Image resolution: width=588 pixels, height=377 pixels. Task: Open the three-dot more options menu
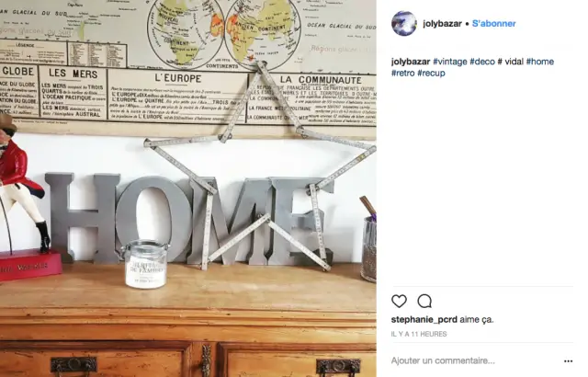568,360
